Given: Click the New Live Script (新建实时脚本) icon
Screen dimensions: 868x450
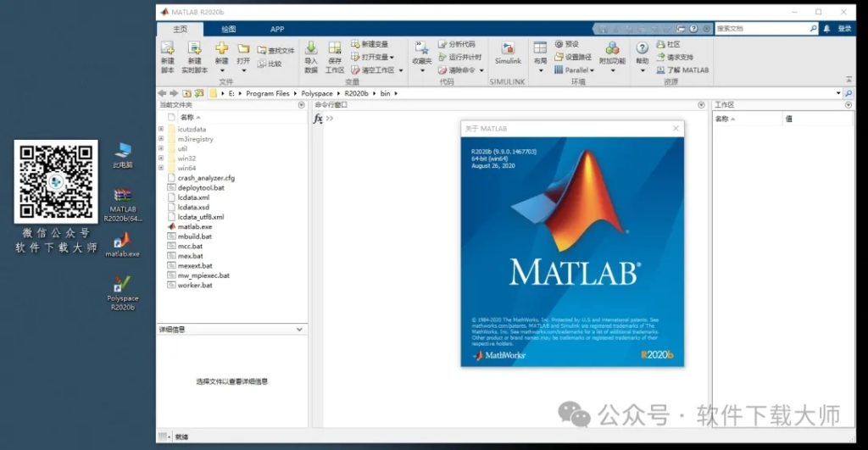Looking at the screenshot, I should pyautogui.click(x=194, y=48).
